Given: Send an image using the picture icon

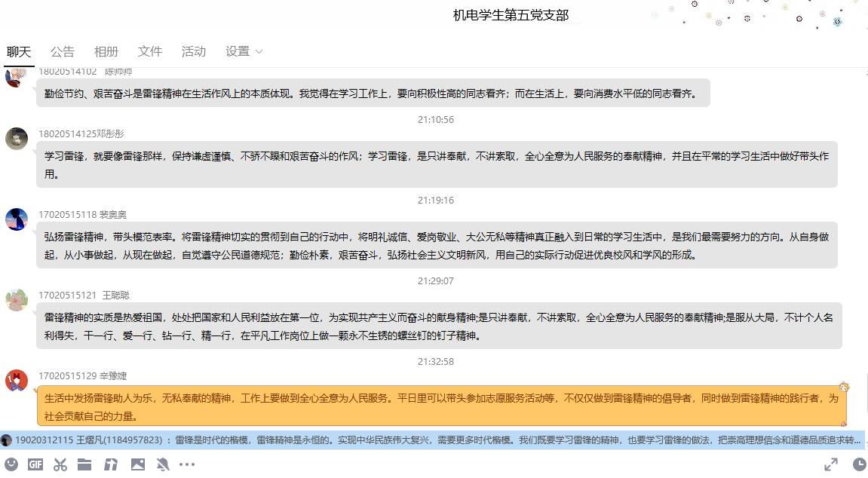Looking at the screenshot, I should point(137,464).
